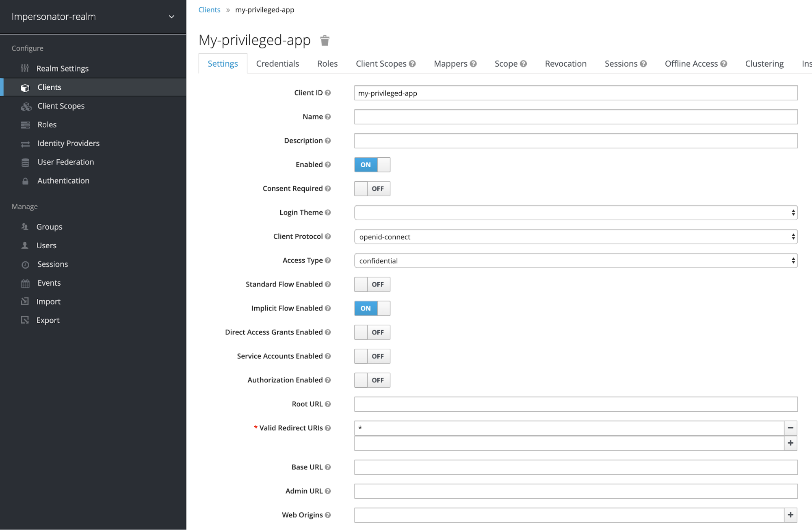
Task: Open Client Scopes in the sidebar
Action: (61, 106)
